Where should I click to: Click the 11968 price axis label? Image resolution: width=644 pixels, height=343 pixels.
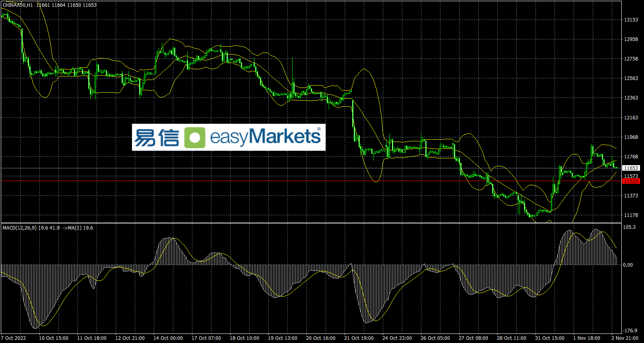click(x=631, y=137)
